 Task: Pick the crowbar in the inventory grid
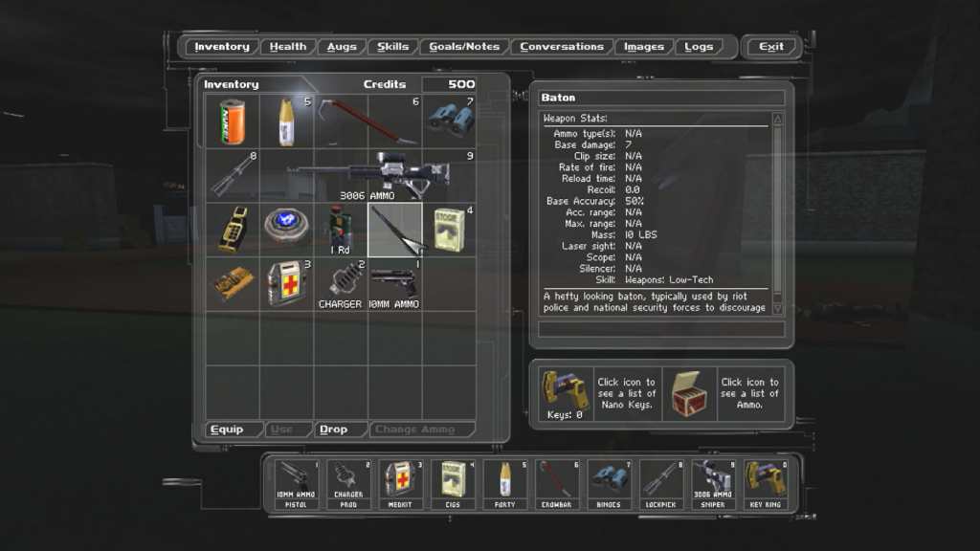[x=367, y=121]
